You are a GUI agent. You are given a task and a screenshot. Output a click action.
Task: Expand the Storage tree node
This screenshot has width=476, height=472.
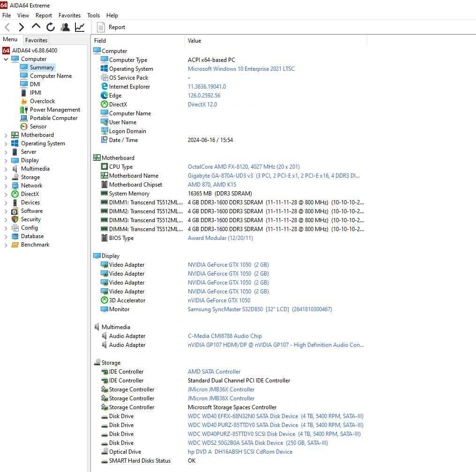(6, 177)
